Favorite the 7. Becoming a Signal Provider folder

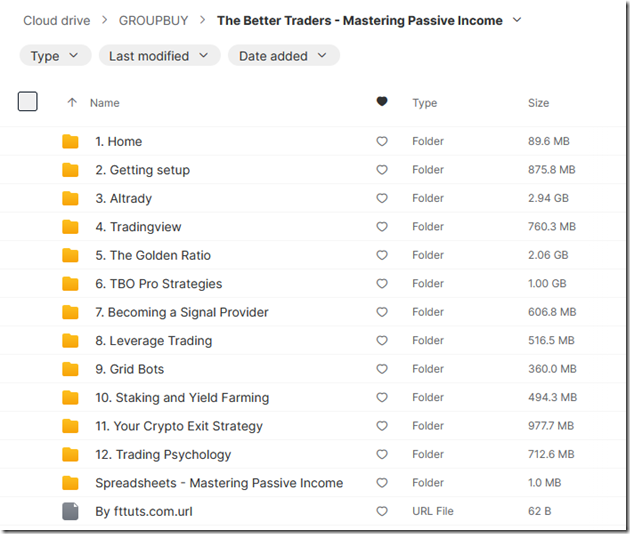pos(382,312)
